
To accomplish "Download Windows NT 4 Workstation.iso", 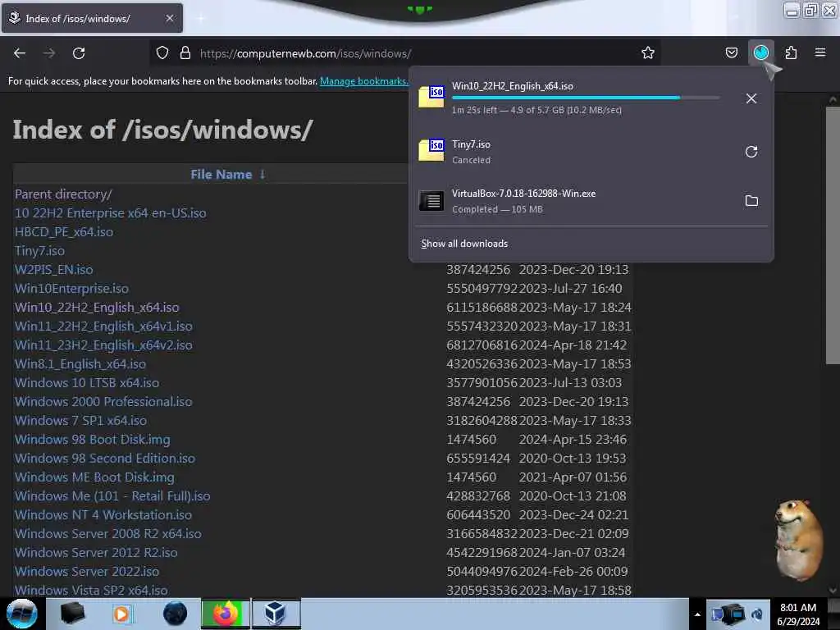I will [x=103, y=514].
